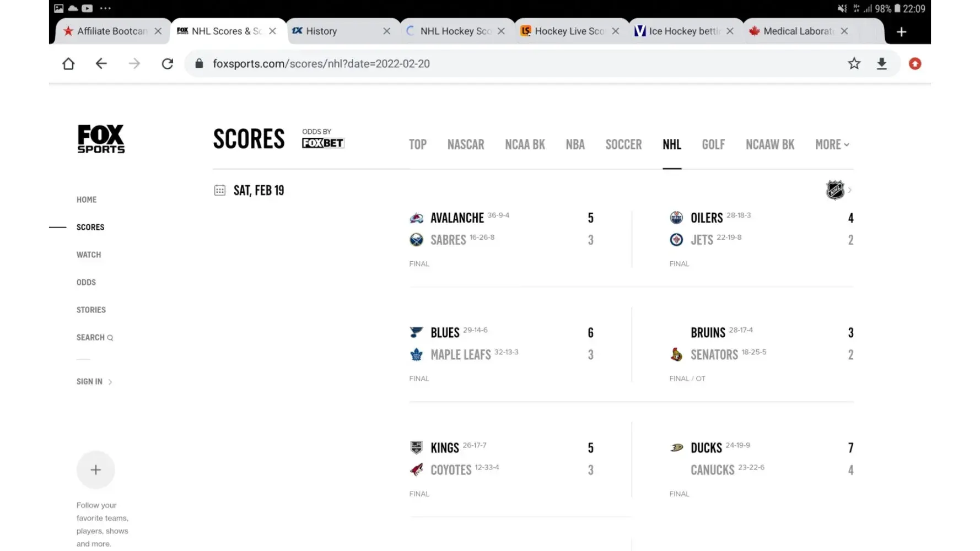Expand NHL league arrow beside shield

click(850, 190)
